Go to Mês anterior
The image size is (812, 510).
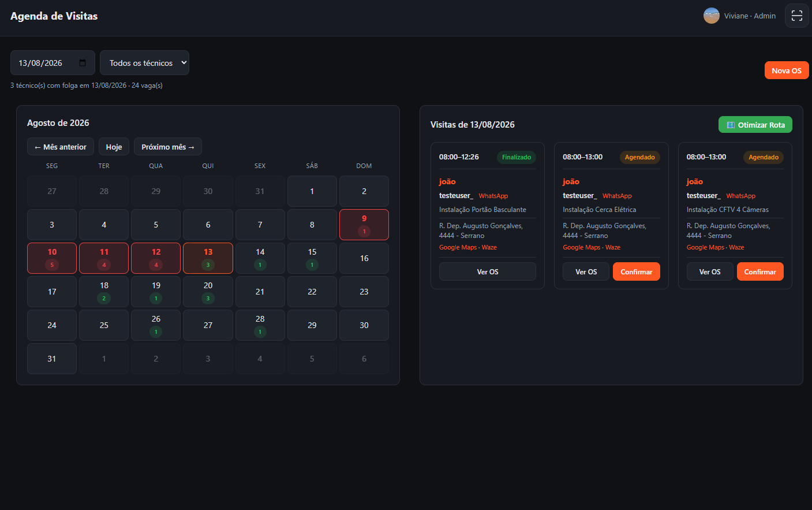pos(61,147)
